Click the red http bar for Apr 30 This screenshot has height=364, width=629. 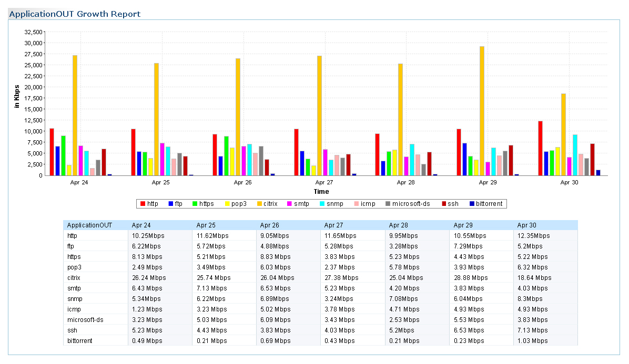[540, 148]
